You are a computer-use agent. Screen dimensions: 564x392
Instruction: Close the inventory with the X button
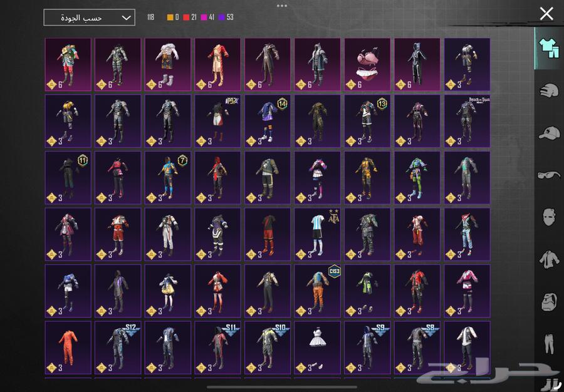pos(546,13)
